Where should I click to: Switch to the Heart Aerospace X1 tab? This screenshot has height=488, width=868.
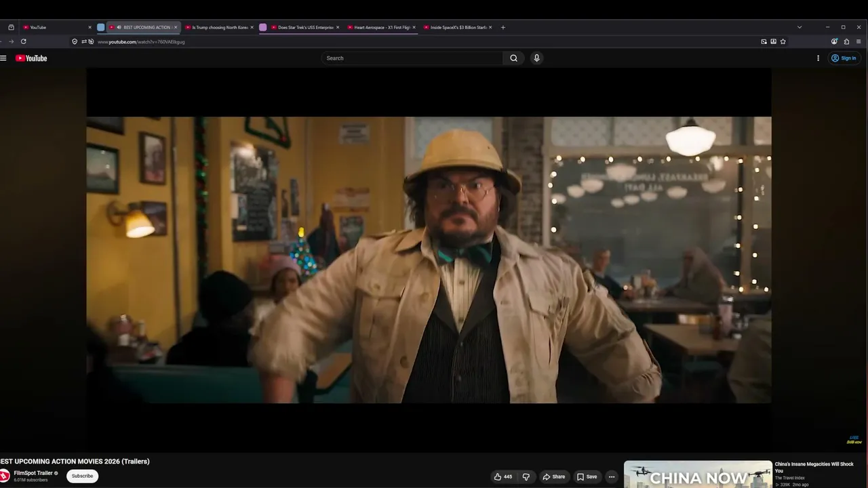381,27
